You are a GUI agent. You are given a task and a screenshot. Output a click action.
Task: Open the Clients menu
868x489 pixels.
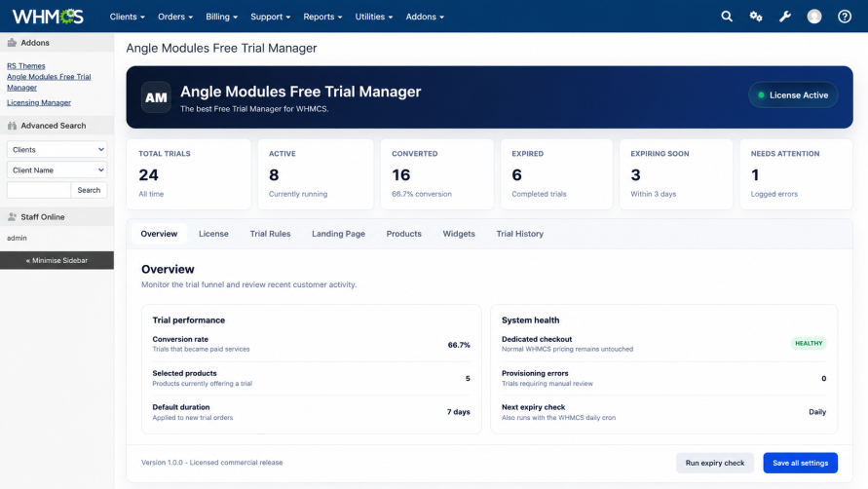(127, 17)
